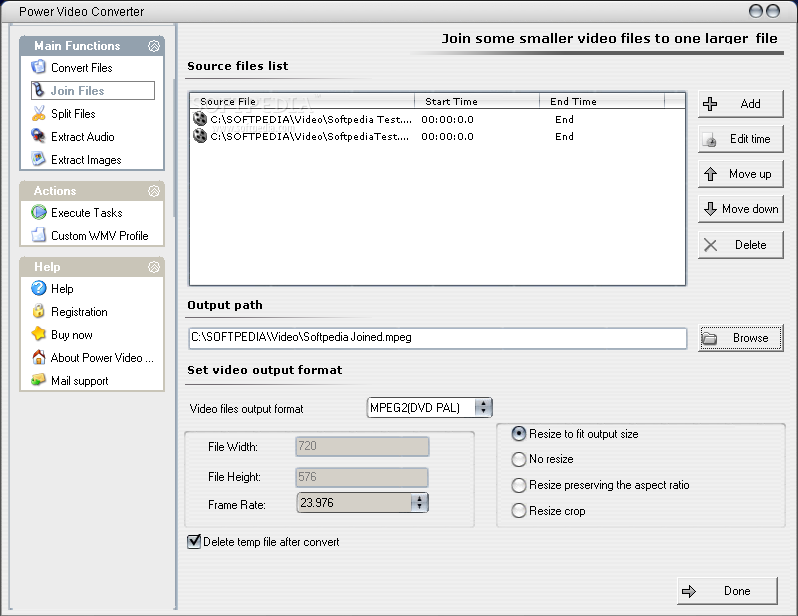Click the arrow icon on the Done button
This screenshot has height=616, width=798.
pos(689,591)
